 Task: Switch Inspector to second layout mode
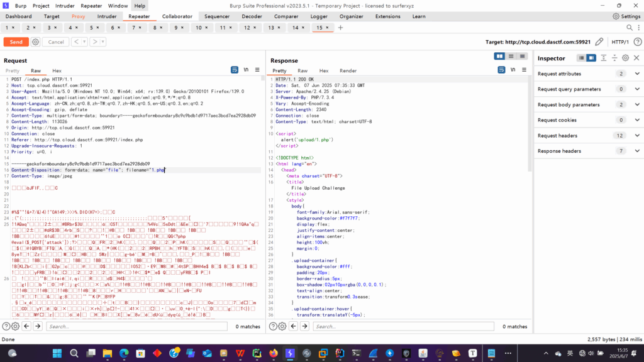[x=591, y=58]
